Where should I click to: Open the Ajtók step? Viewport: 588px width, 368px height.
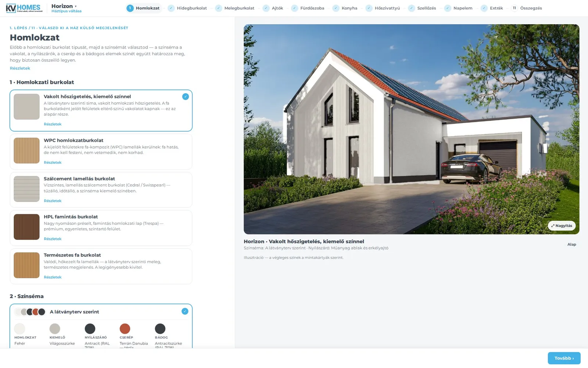[x=273, y=8]
